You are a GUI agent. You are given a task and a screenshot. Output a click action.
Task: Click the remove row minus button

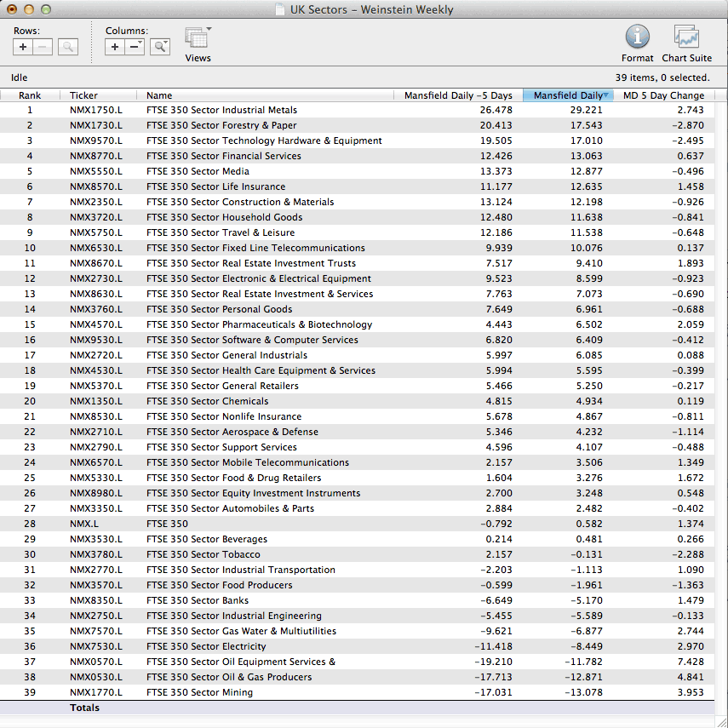tap(43, 48)
